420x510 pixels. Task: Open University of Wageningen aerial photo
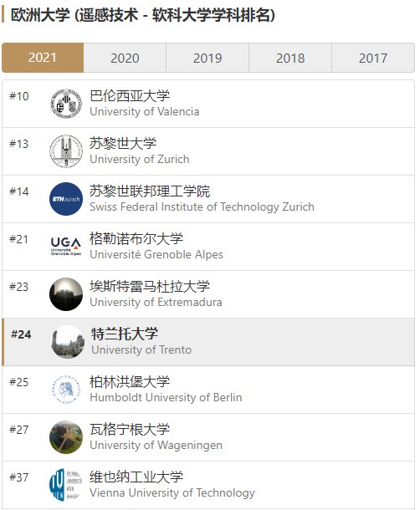(66, 437)
